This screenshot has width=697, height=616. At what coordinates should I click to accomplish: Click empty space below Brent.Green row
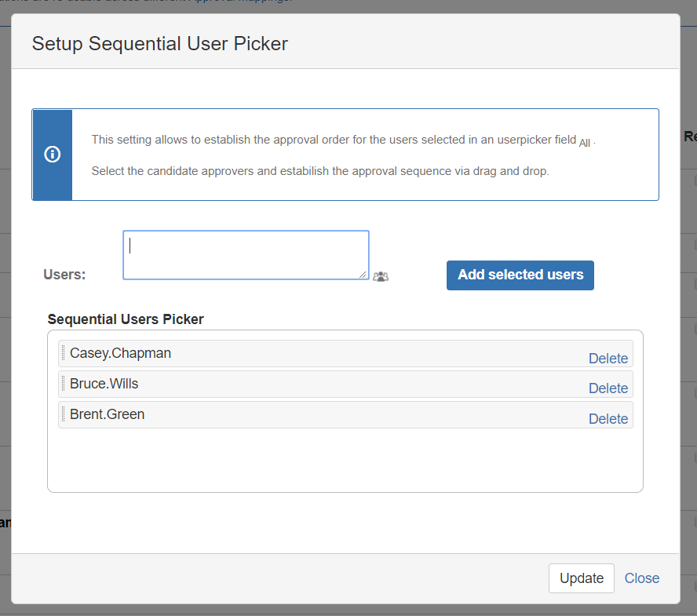[345, 460]
